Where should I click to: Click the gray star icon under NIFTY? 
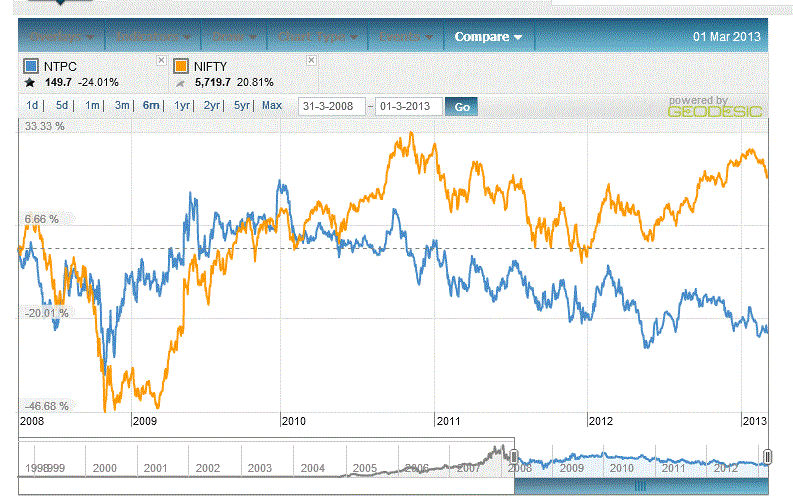(x=180, y=83)
